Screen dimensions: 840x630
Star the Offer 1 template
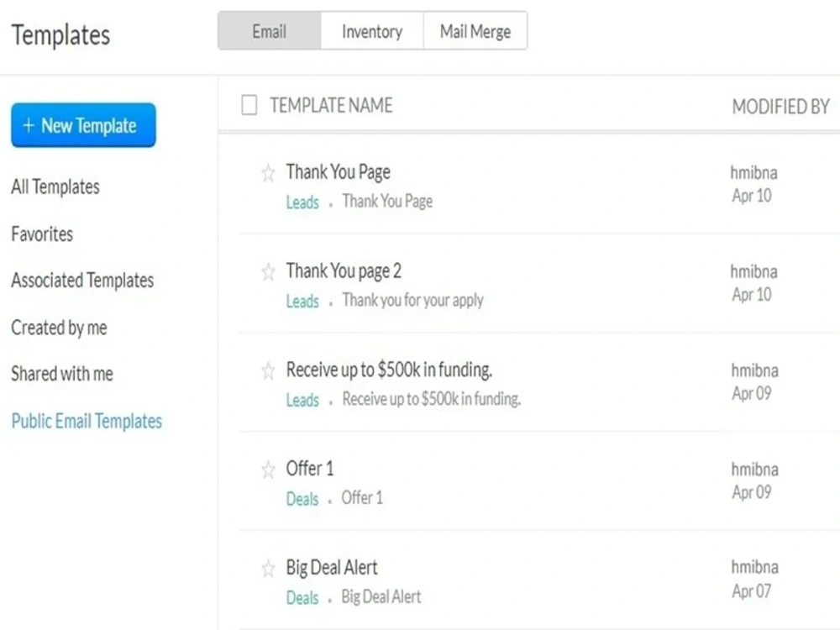pyautogui.click(x=268, y=470)
